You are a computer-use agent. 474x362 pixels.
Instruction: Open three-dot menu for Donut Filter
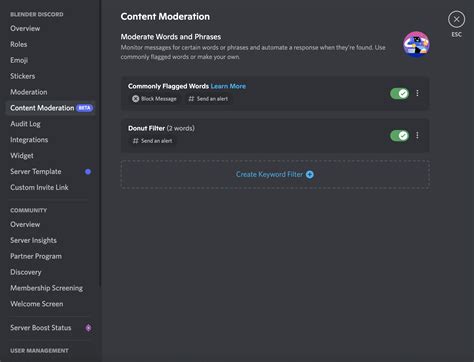(417, 135)
